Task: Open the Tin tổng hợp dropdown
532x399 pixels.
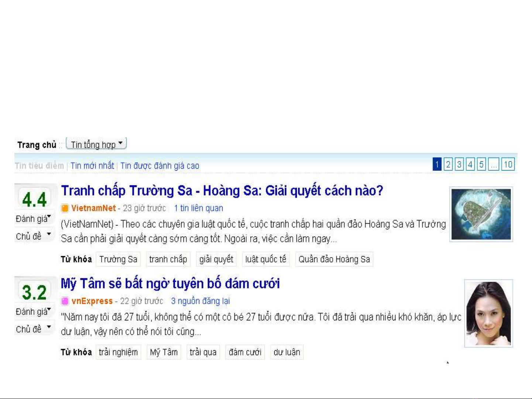Action: 96,144
